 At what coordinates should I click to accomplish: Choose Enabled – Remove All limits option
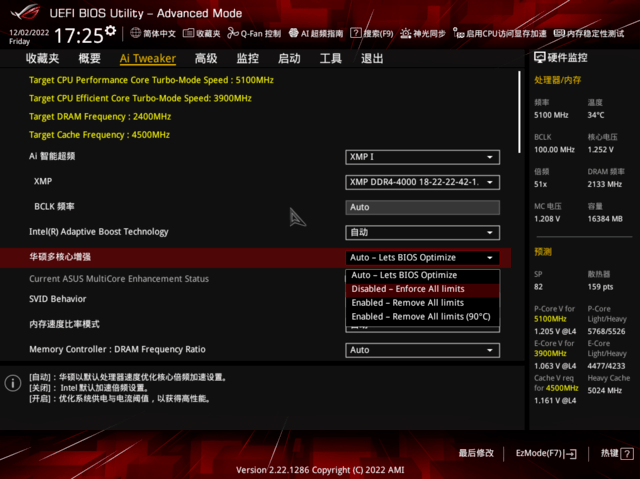tap(407, 303)
